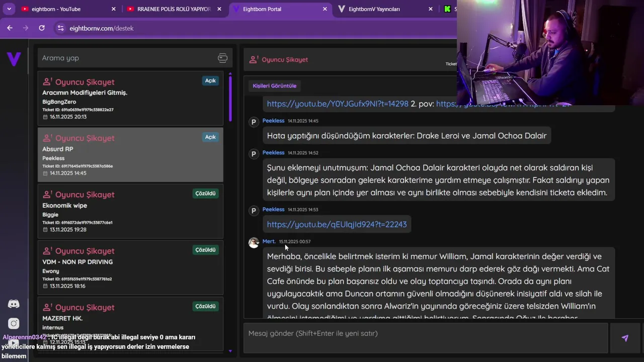This screenshot has width=644, height=362.
Task: Click calendar icon next to 14.11.2025 14:45
Action: [45, 173]
